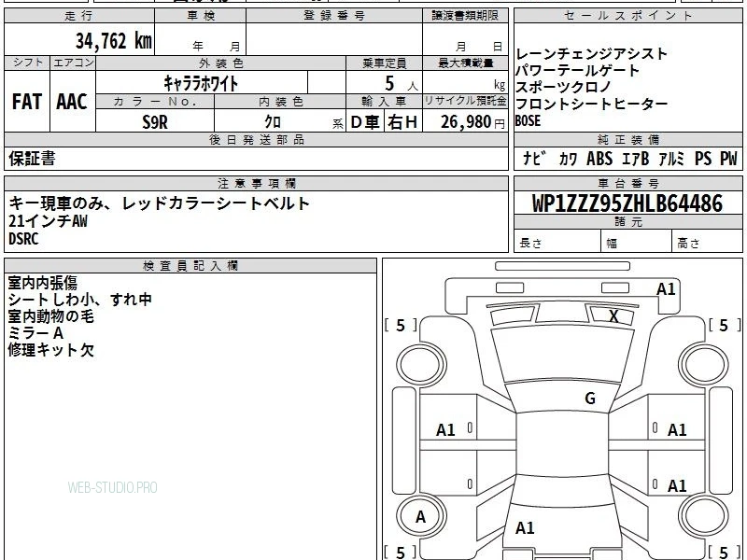The image size is (747, 560).
Task: Click the 登録番号 header cell
Action: click(334, 16)
